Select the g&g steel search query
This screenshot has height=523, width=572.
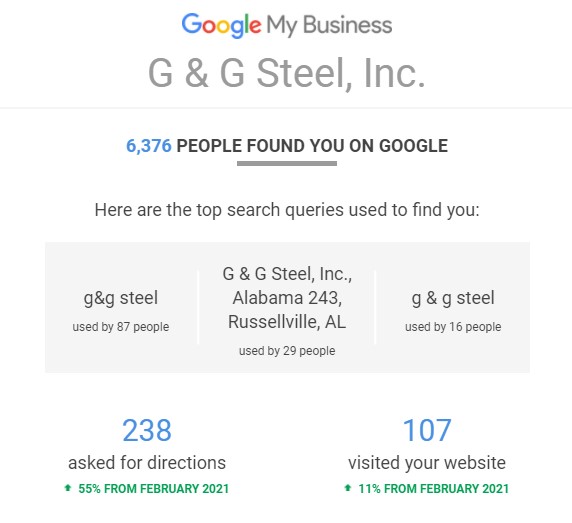[x=121, y=298]
